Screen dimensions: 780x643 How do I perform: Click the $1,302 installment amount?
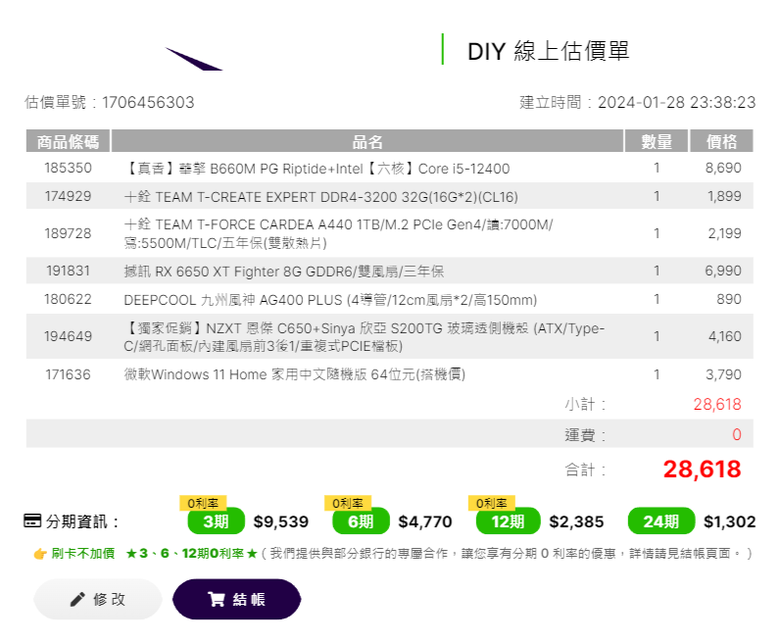click(730, 522)
